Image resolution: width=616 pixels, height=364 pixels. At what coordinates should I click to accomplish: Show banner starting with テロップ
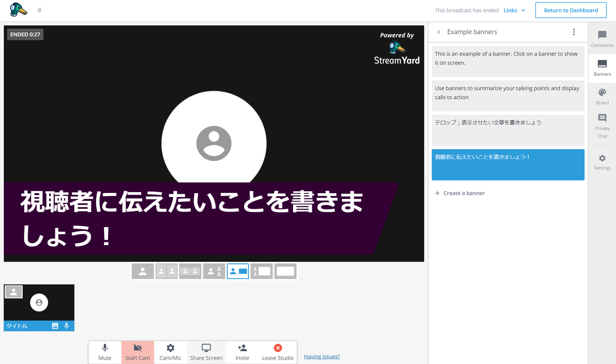[x=508, y=130]
